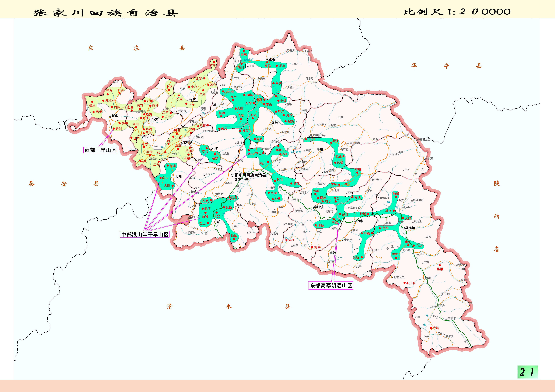
Task: Click the scale text 比例尺 1:200000
Action: tap(457, 12)
